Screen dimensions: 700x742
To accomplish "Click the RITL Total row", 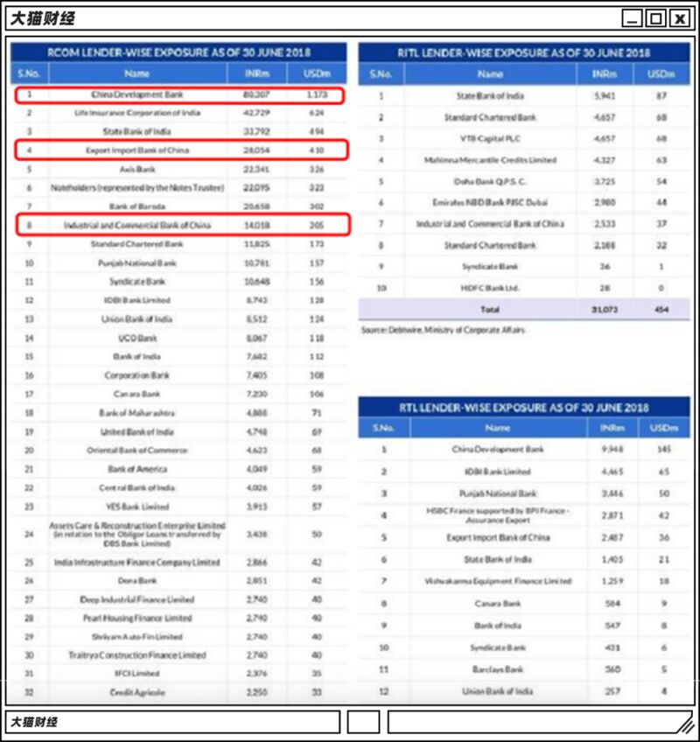I will click(x=524, y=310).
